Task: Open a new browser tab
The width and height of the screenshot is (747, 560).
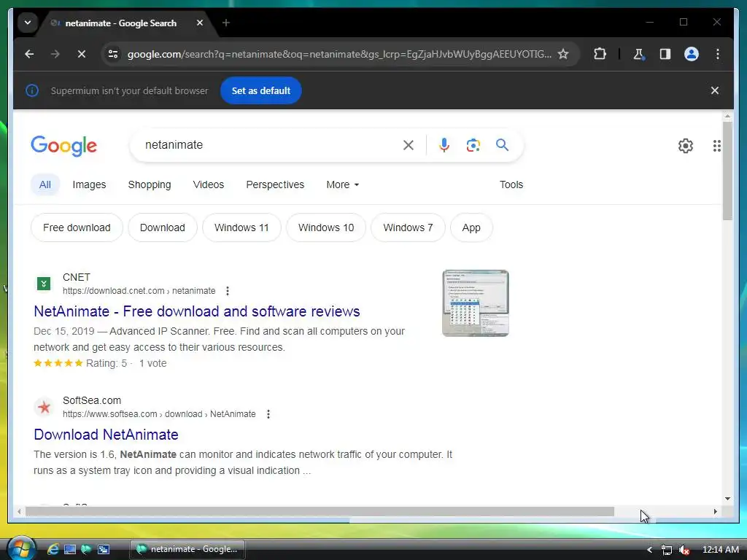Action: 226,23
